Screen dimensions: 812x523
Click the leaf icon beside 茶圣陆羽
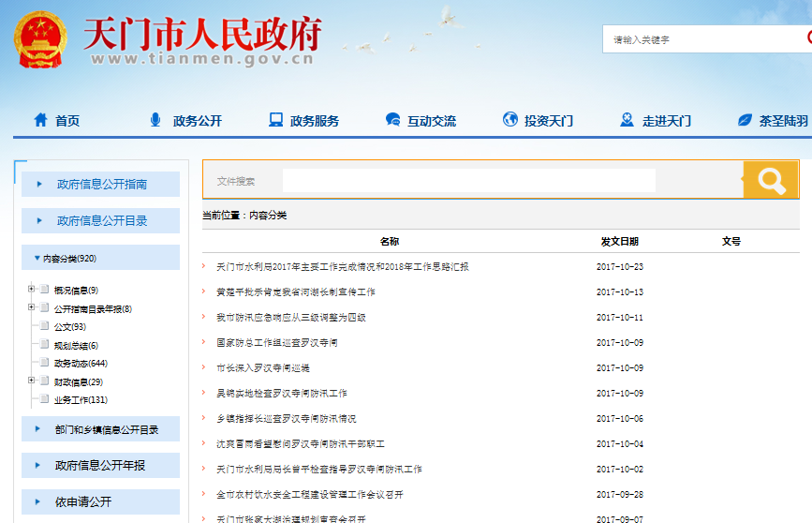click(x=746, y=120)
